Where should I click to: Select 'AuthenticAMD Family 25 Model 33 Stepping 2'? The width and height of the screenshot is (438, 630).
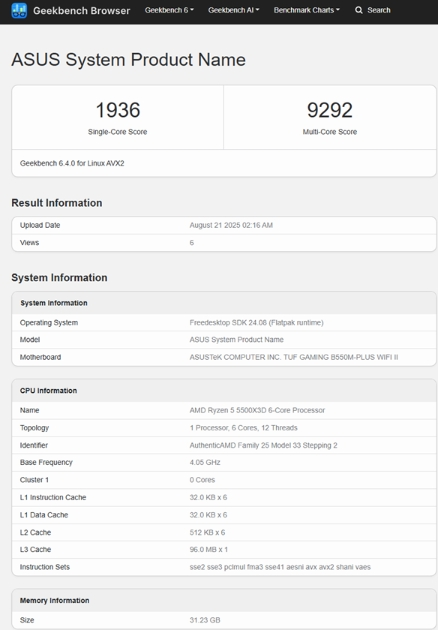[263, 445]
